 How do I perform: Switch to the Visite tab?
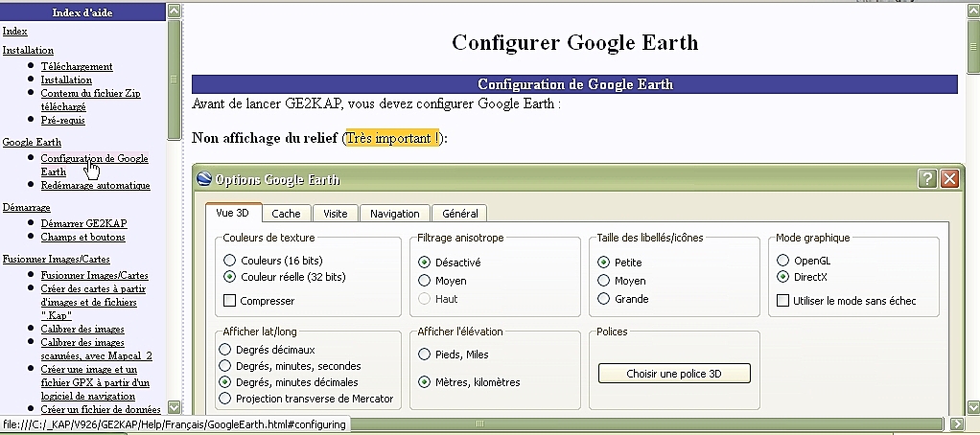coord(335,214)
